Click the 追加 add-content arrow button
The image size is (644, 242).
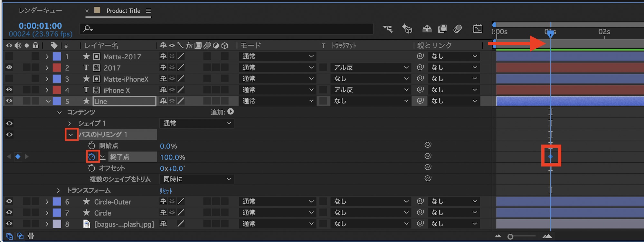pyautogui.click(x=231, y=112)
